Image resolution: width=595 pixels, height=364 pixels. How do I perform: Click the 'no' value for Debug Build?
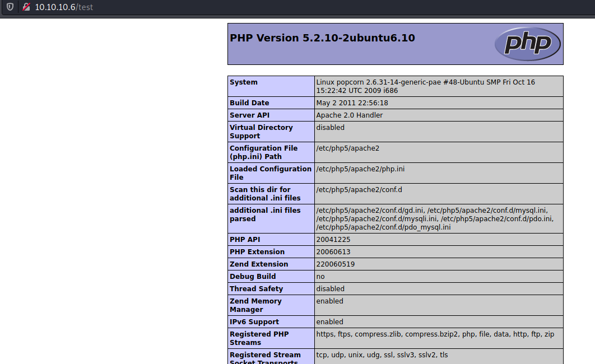pyautogui.click(x=320, y=277)
